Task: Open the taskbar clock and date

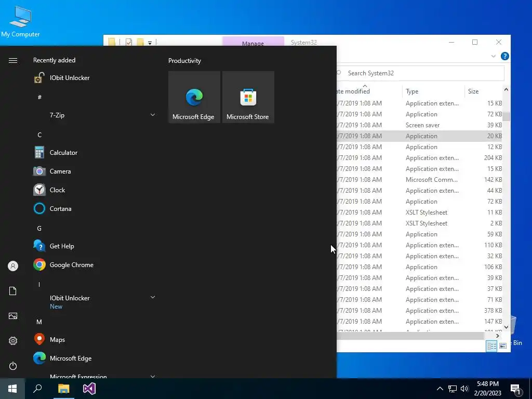Action: click(x=487, y=389)
